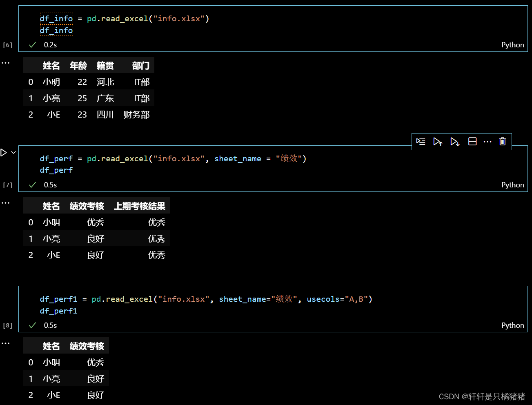Click execution count [7] label
The height and width of the screenshot is (405, 532).
7,185
